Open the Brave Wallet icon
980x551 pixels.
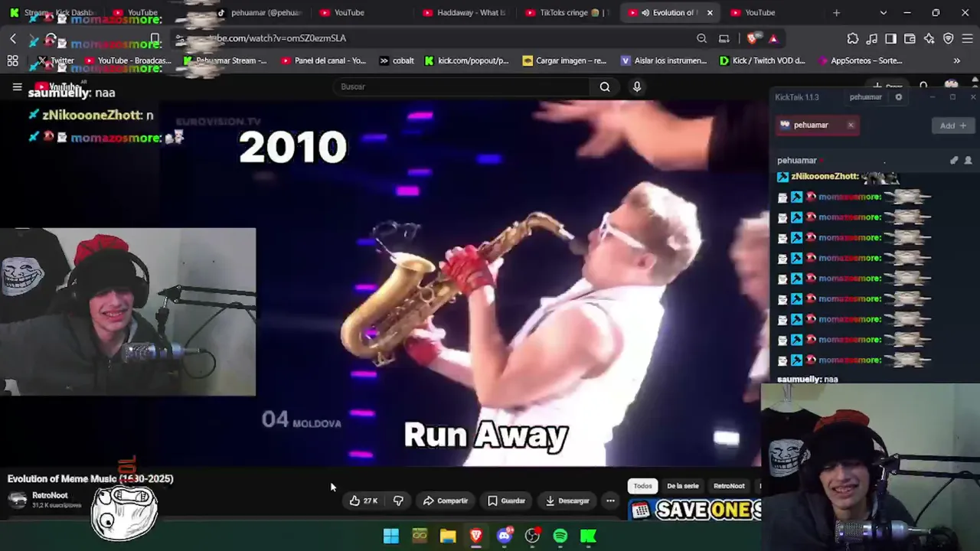(910, 38)
